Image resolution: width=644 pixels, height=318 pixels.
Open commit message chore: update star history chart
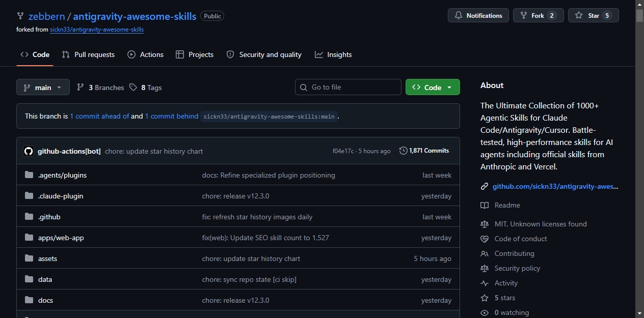click(x=154, y=151)
